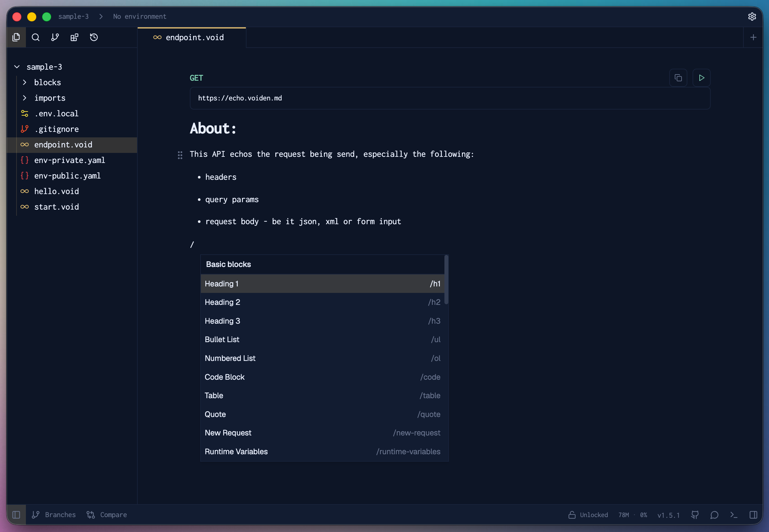This screenshot has height=532, width=769.
Task: Click the 78M memory usage indicator
Action: click(x=624, y=515)
